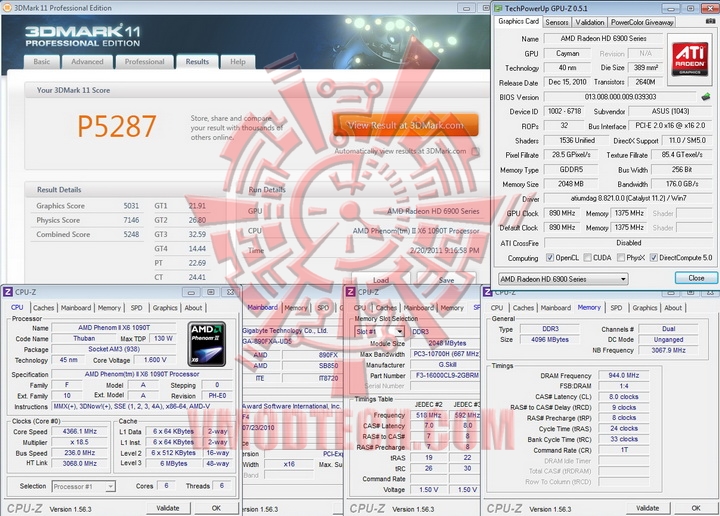720x516 pixels.
Task: Toggle the PhysX checkbox in GPU-Z
Action: pos(621,258)
